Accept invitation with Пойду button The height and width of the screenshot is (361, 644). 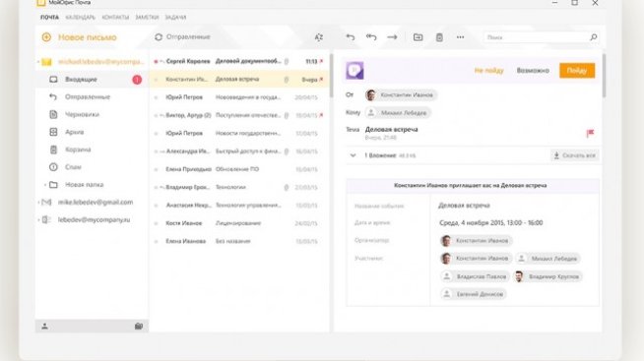pos(577,71)
